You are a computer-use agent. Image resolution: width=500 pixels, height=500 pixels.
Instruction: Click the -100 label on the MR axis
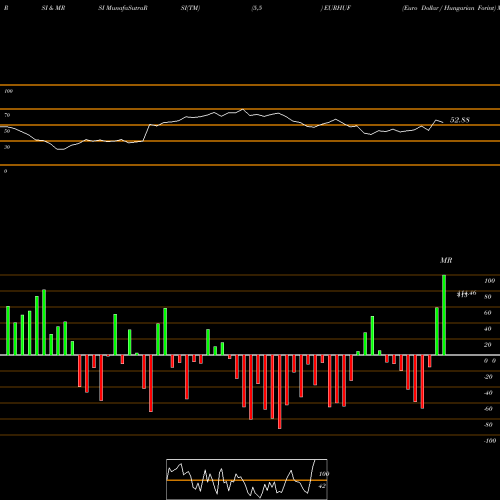tap(490, 441)
